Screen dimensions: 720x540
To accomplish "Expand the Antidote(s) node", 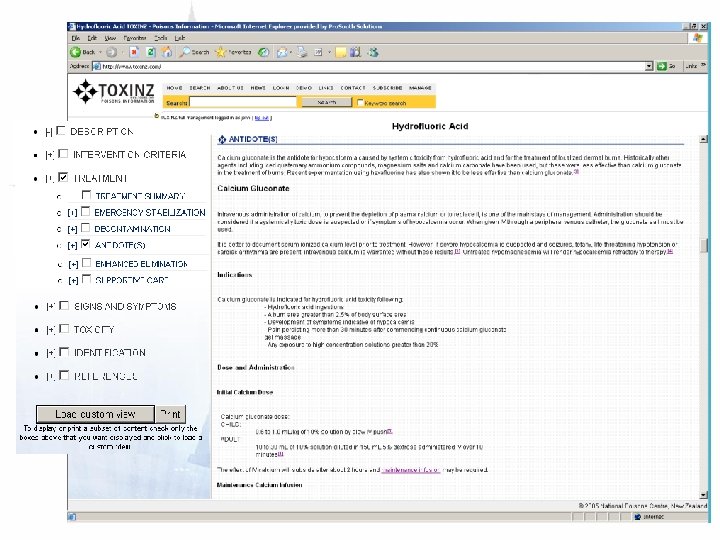I will [x=72, y=246].
